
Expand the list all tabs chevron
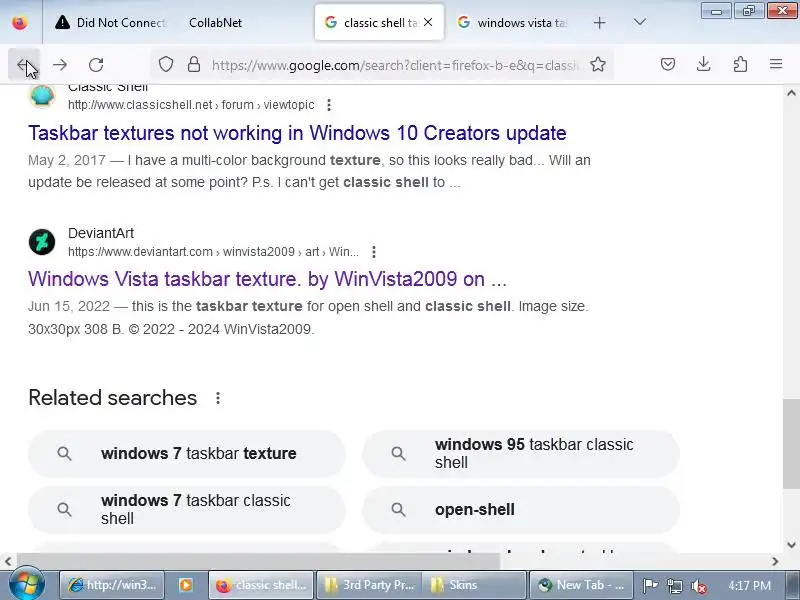[x=639, y=22]
